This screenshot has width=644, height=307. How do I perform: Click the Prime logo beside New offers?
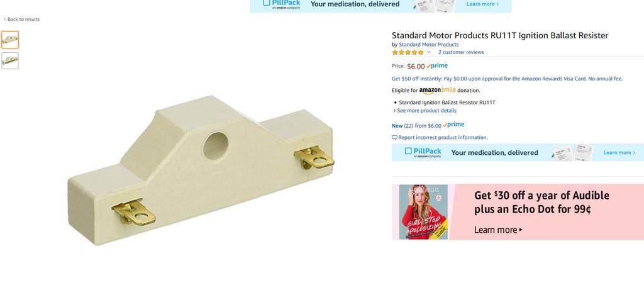(x=453, y=125)
